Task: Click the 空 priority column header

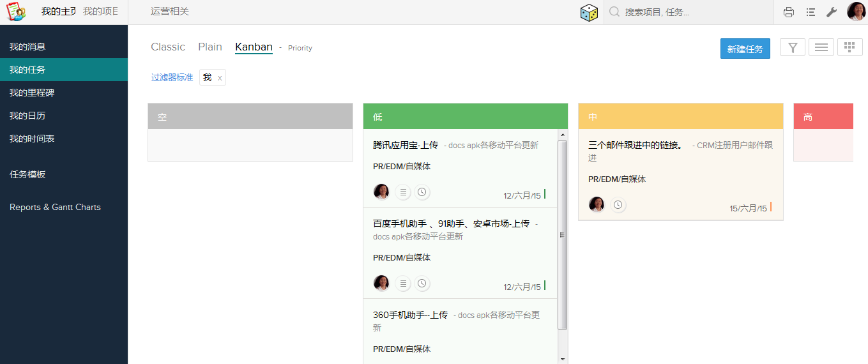Action: pos(250,116)
